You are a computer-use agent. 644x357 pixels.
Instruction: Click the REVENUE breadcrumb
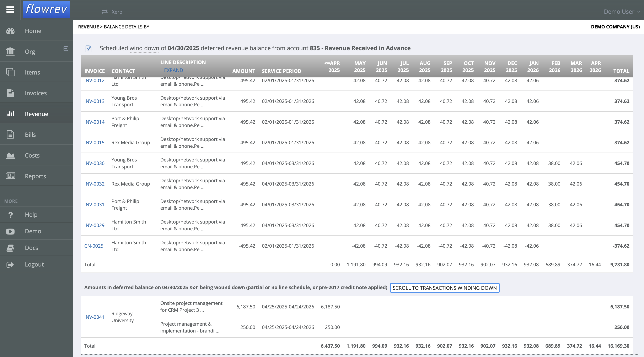click(88, 27)
